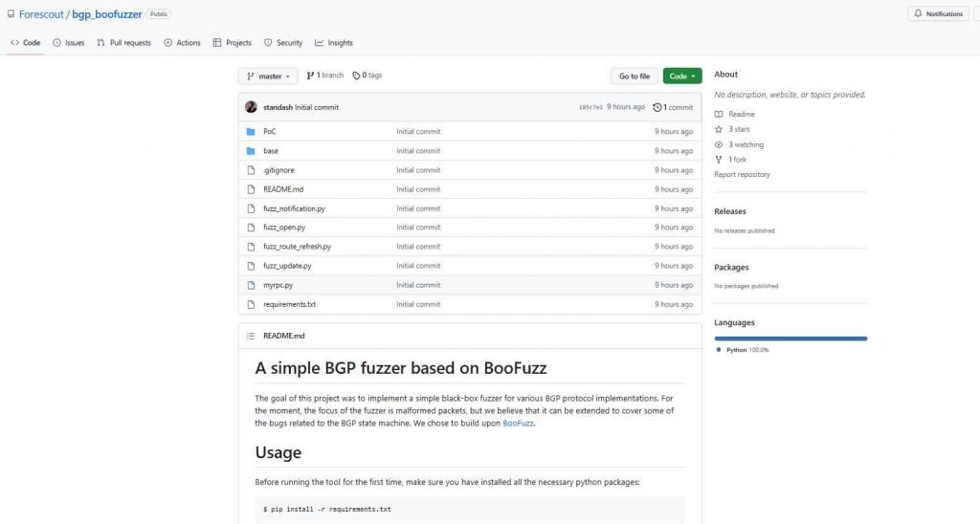Open the Releases heading link
Image resolution: width=980 pixels, height=524 pixels.
(730, 211)
